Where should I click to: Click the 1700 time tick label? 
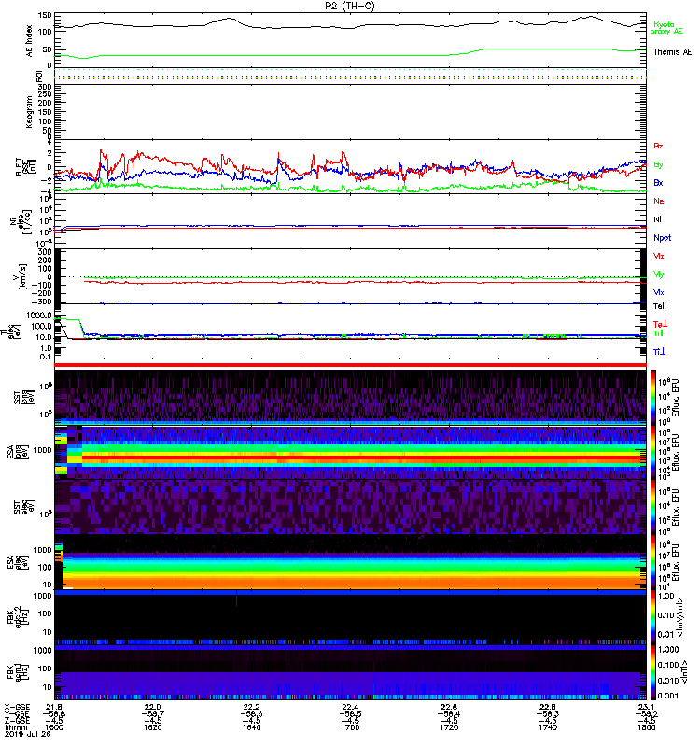pyautogui.click(x=350, y=727)
